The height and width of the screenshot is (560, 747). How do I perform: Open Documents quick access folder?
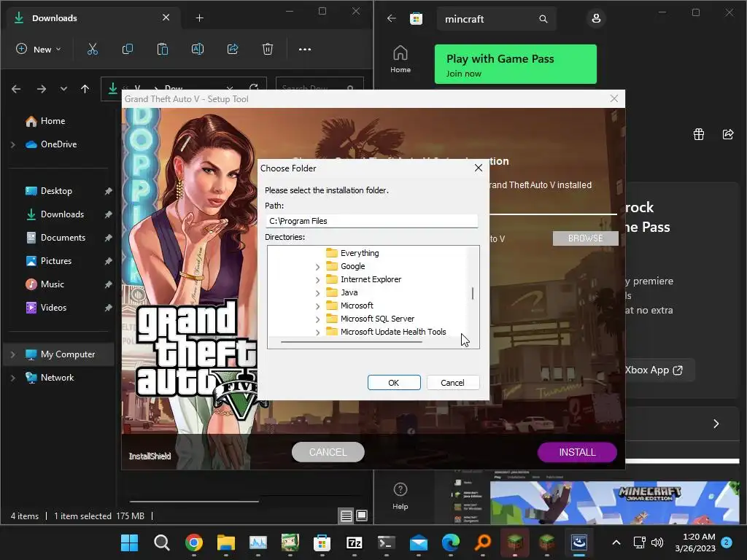coord(63,238)
